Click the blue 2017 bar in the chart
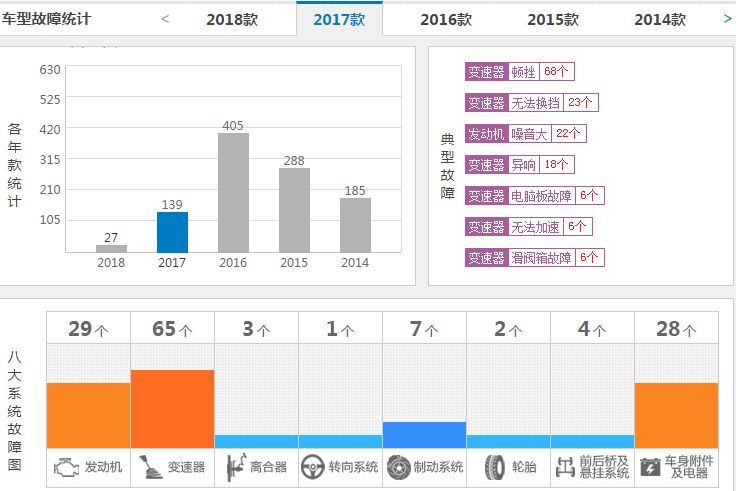The height and width of the screenshot is (491, 736). (x=172, y=232)
